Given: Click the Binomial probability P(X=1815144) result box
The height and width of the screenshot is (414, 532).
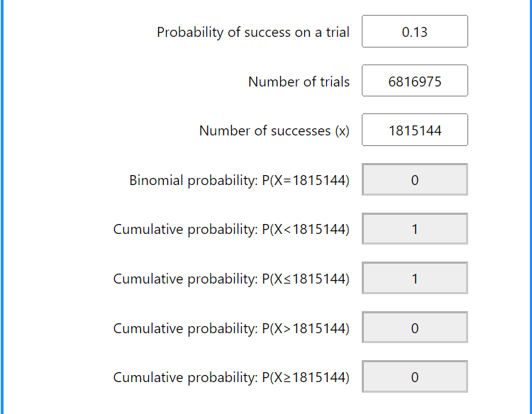Looking at the screenshot, I should [x=414, y=180].
